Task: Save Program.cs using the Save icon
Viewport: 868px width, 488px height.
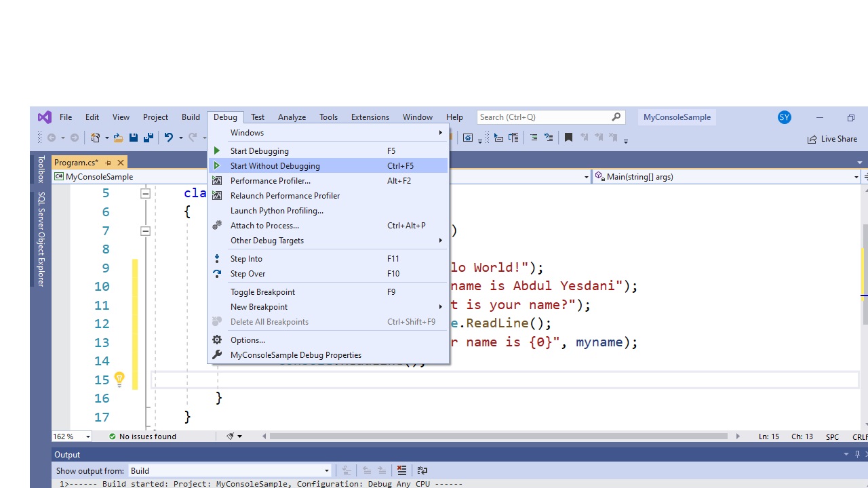Action: click(133, 138)
